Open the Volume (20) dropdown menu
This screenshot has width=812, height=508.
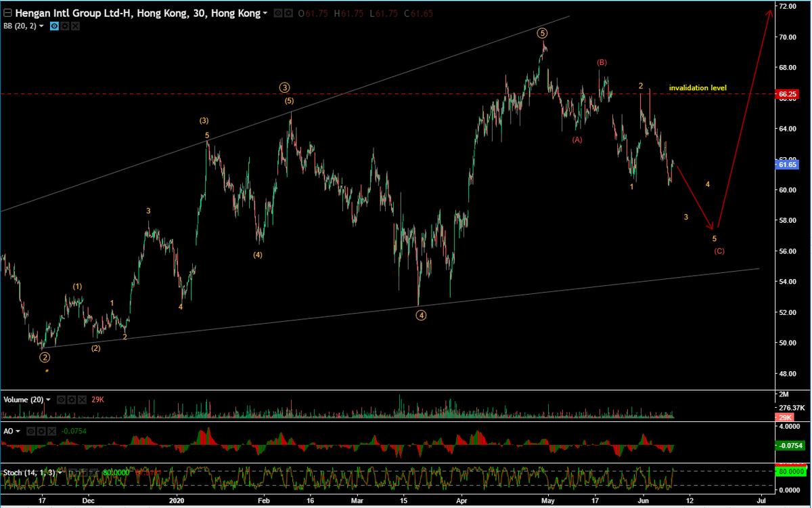47,400
